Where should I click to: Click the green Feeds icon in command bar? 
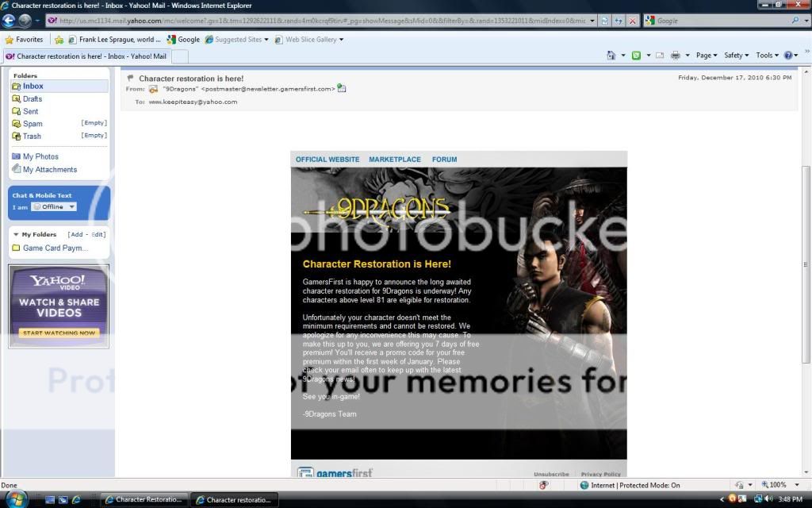[x=637, y=55]
